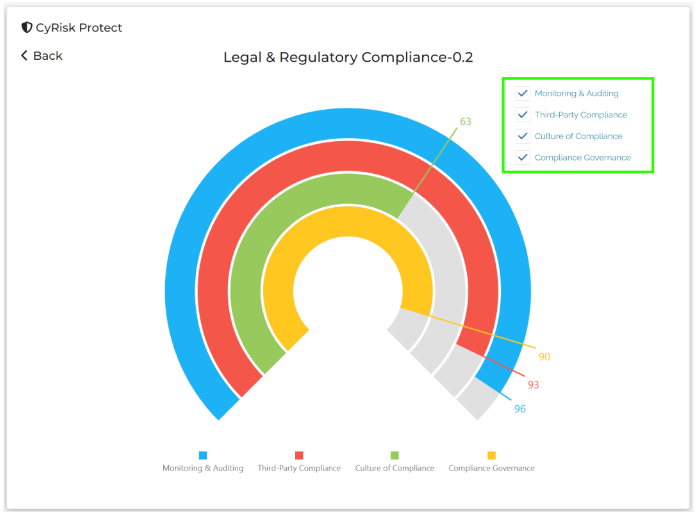
Task: Go back using the Back chevron
Action: click(x=24, y=55)
